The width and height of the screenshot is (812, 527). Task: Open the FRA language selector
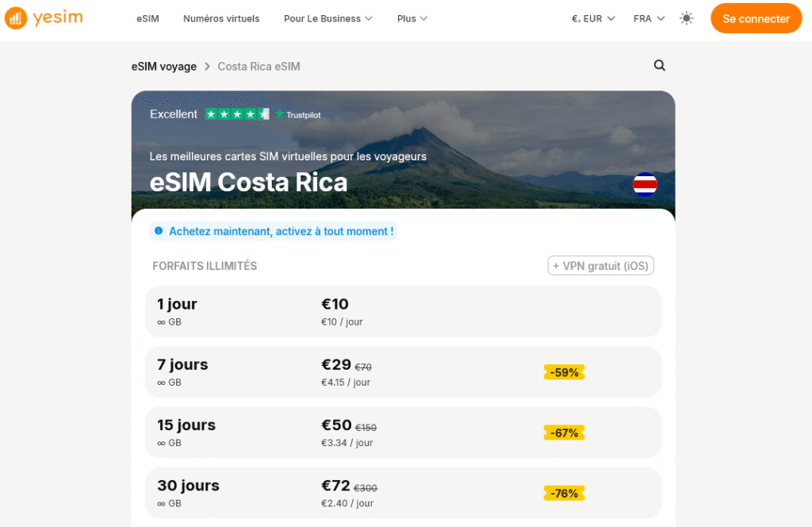click(648, 17)
